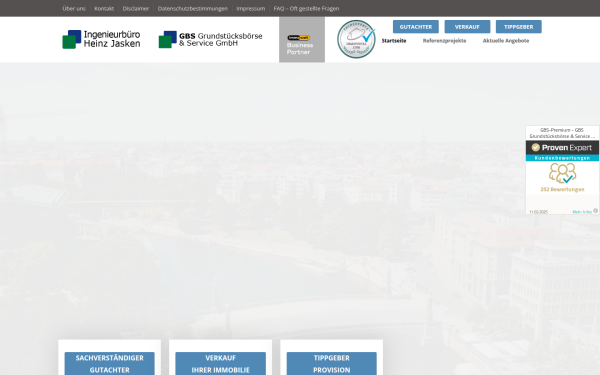
Task: Click the Ingenieurbüro Heinz Jasken logo
Action: click(101, 39)
